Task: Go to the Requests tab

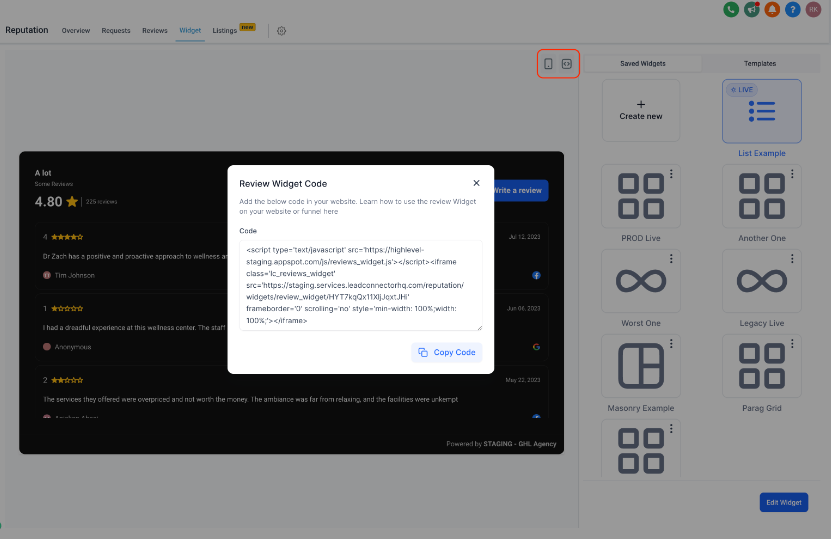Action: coord(116,31)
